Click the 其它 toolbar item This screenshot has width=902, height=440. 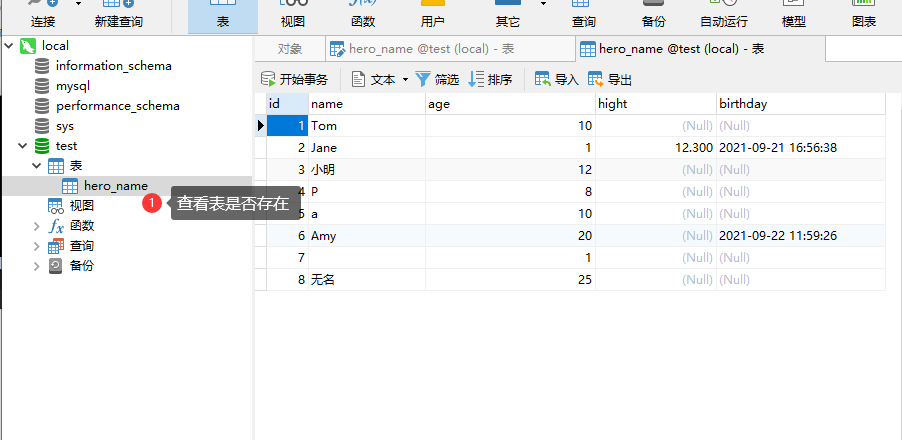pos(507,16)
